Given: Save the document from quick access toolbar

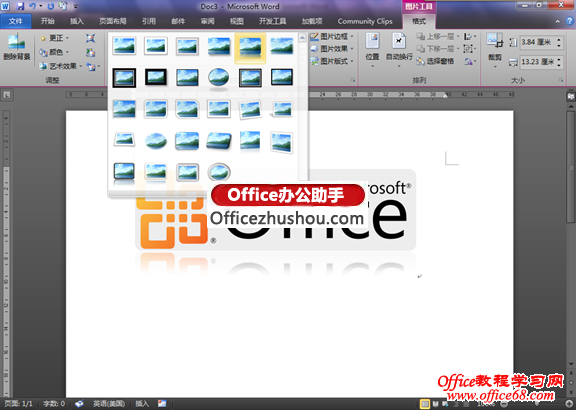Looking at the screenshot, I should pos(20,6).
